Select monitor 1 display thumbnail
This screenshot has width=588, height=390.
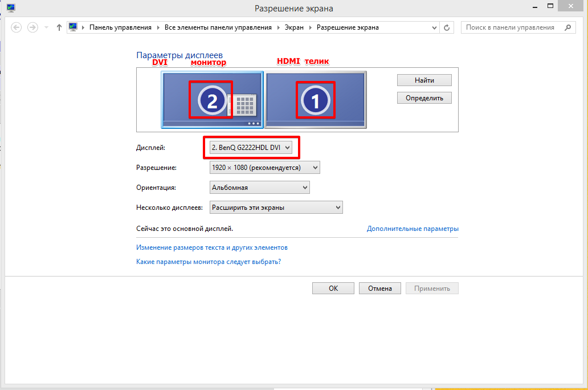[x=316, y=100]
